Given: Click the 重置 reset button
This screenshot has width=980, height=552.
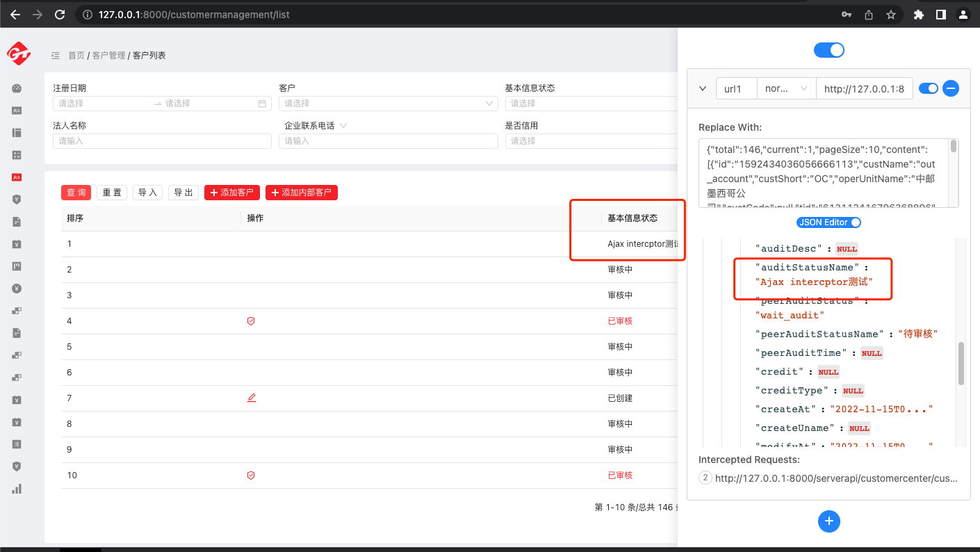Looking at the screenshot, I should 112,193.
